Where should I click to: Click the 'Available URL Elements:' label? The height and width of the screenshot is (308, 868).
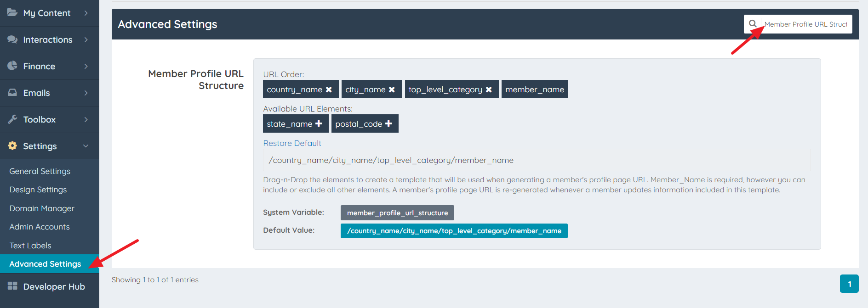(x=308, y=109)
